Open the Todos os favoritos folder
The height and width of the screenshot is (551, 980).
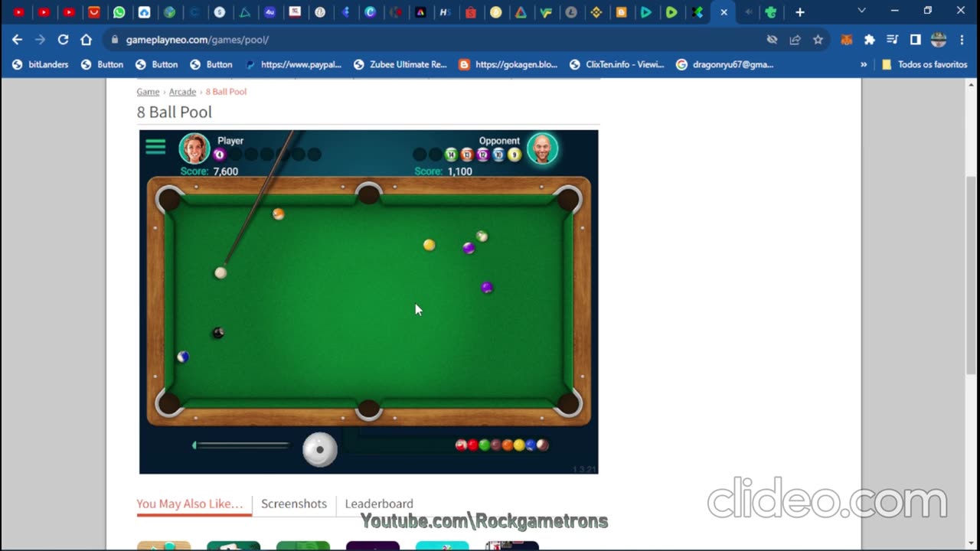click(x=925, y=65)
